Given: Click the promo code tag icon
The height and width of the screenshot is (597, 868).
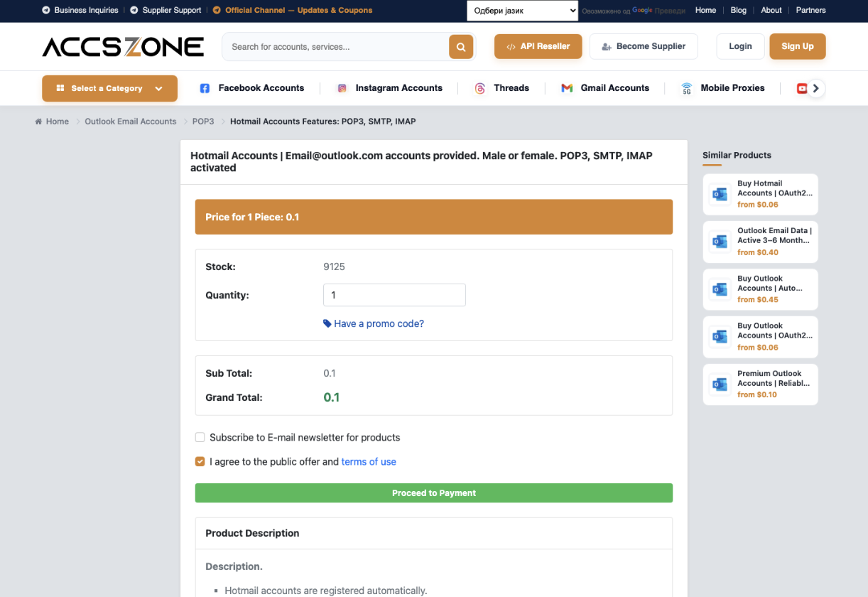Looking at the screenshot, I should tap(327, 323).
